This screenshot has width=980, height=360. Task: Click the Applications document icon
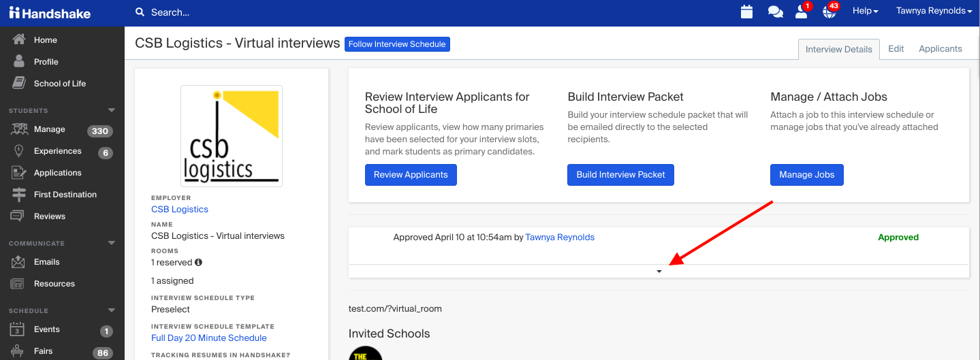(x=19, y=173)
